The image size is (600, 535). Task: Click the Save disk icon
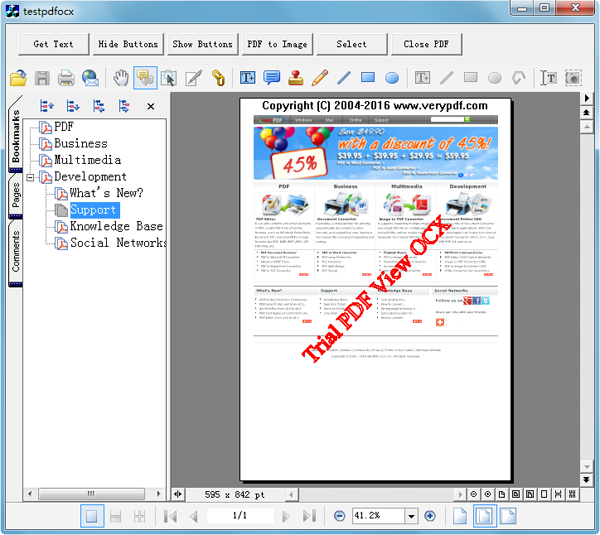(42, 78)
